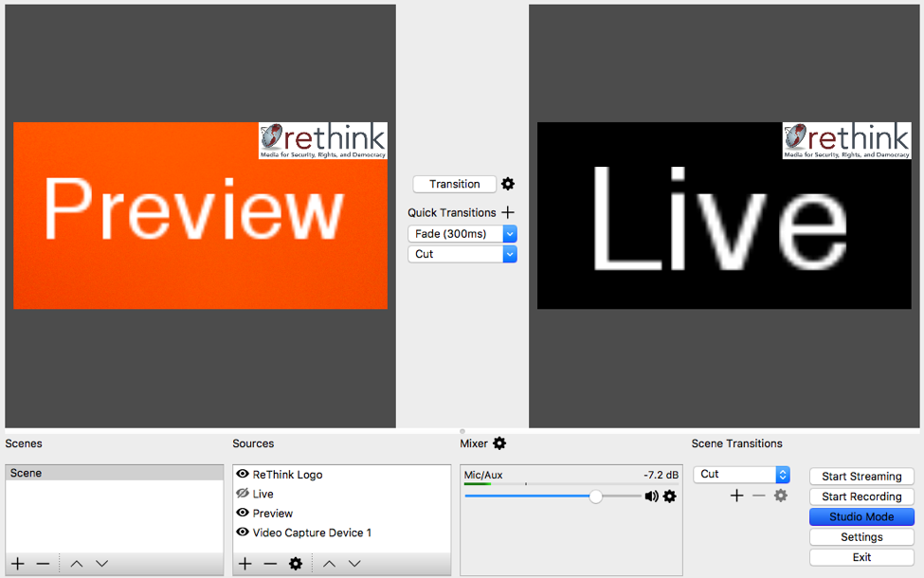The height and width of the screenshot is (578, 924).
Task: Open Scene Transitions settings gear
Action: [x=781, y=496]
